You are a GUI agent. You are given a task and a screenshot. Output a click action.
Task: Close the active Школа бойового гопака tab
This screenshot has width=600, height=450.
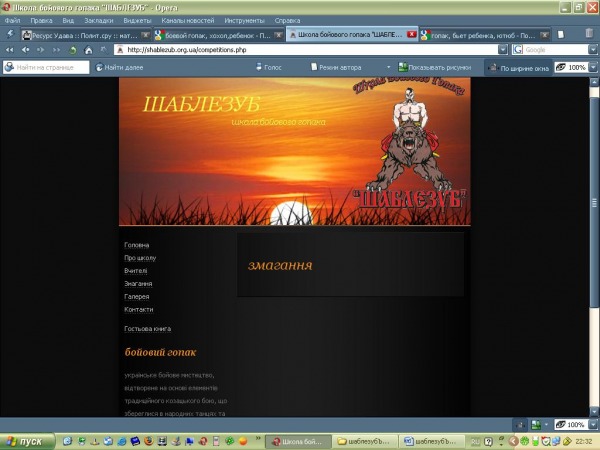[412, 34]
